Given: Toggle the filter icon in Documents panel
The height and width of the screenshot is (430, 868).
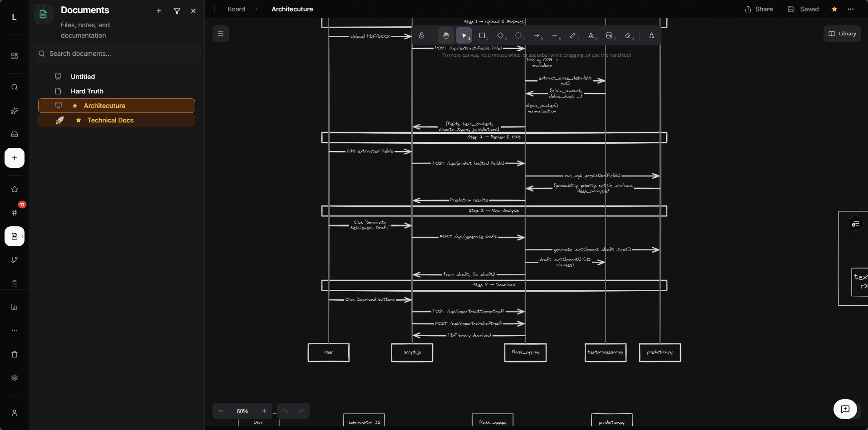Looking at the screenshot, I should pos(177,11).
